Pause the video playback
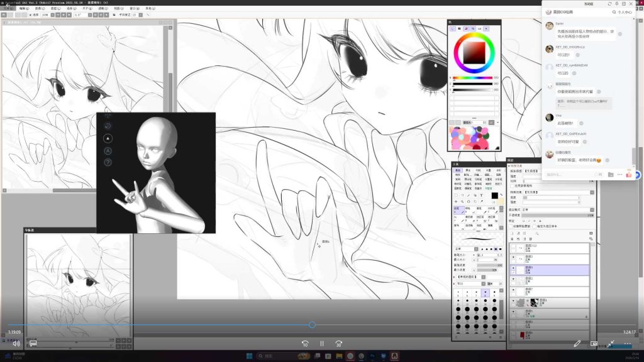The width and height of the screenshot is (644, 362). (322, 344)
